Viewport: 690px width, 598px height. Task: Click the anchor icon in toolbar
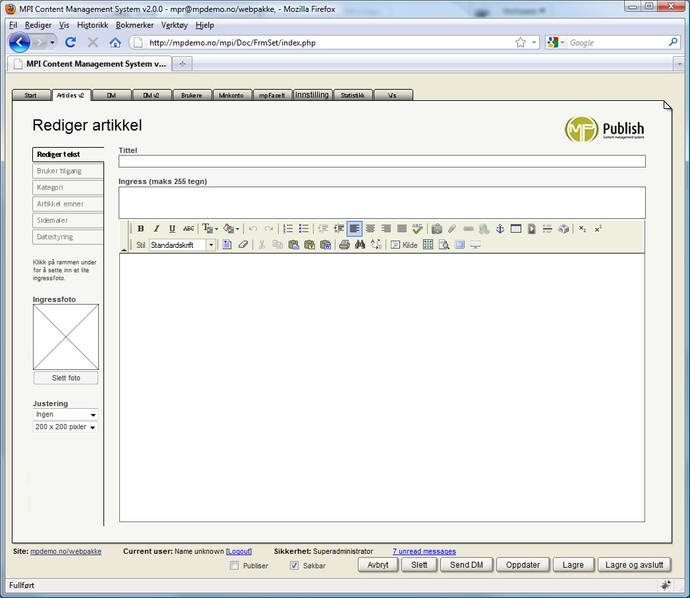point(500,229)
